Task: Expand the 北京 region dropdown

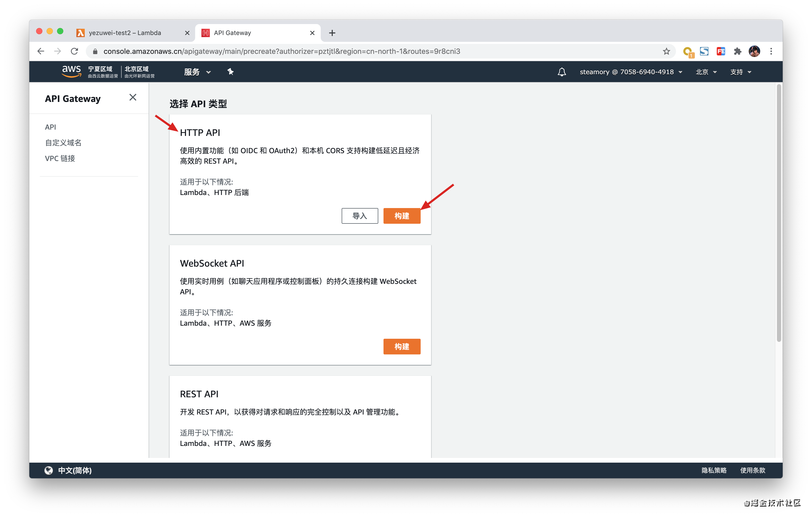Action: point(706,72)
